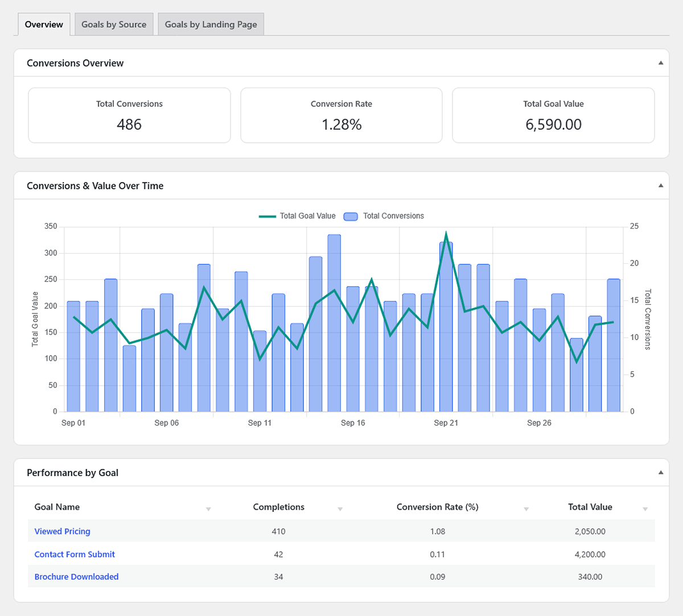This screenshot has height=616, width=683.
Task: Click the 410 completions cell
Action: click(278, 531)
